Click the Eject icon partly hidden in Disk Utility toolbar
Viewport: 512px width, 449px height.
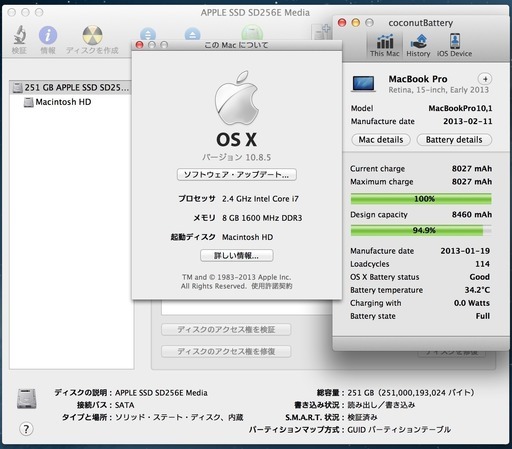192,34
